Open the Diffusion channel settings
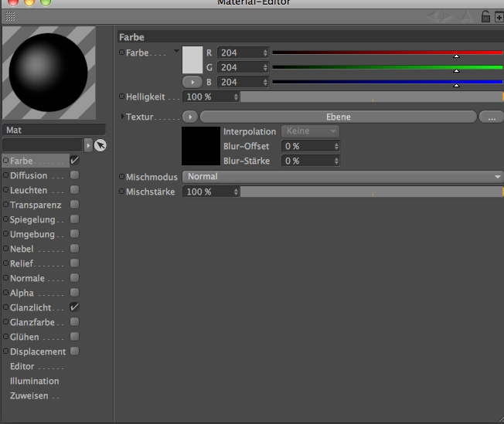Image resolution: width=504 pixels, height=424 pixels. pyautogui.click(x=29, y=175)
